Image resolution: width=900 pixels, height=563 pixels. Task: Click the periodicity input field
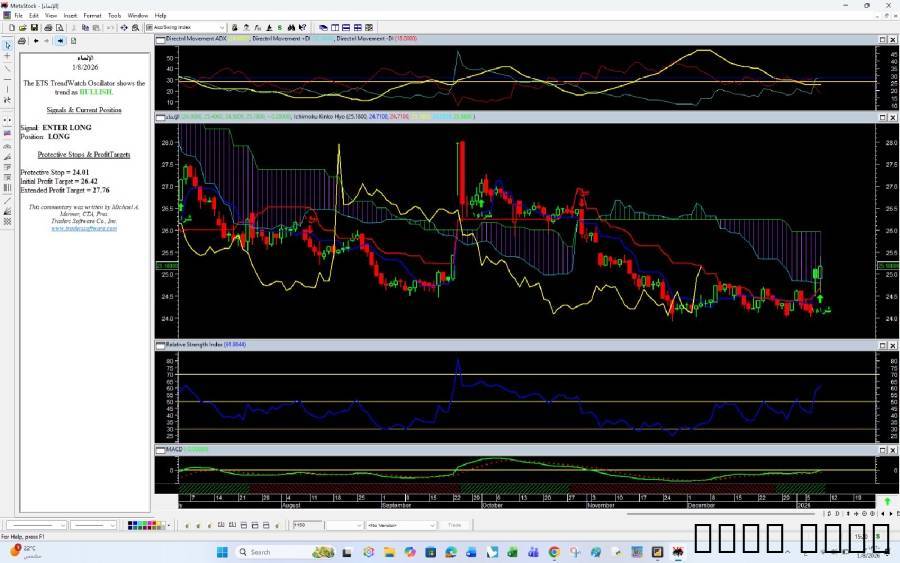pyautogui.click(x=307, y=525)
